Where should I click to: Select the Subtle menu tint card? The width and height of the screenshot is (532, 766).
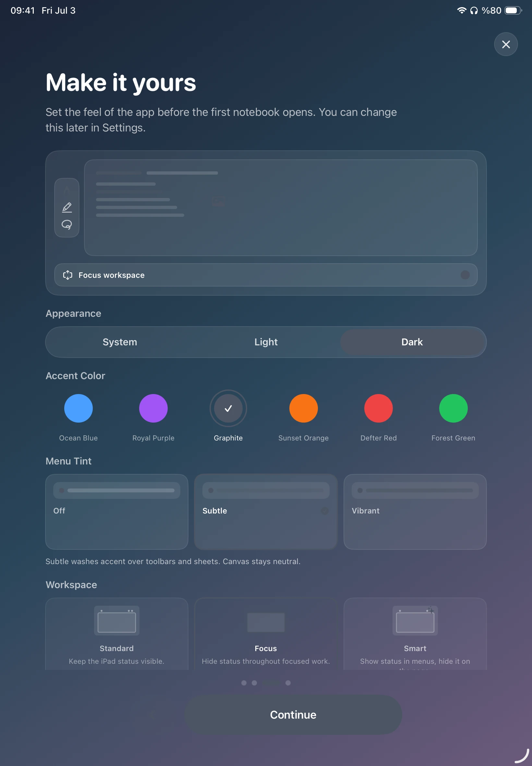pyautogui.click(x=266, y=512)
